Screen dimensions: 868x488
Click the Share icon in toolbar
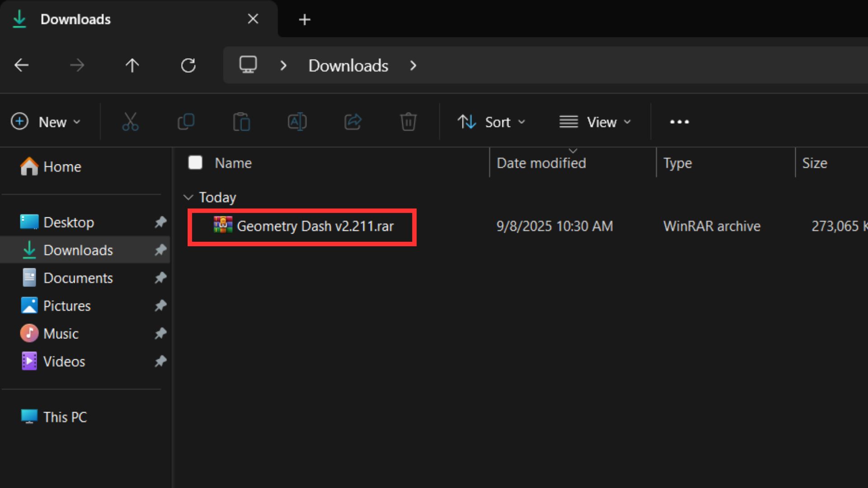(353, 122)
